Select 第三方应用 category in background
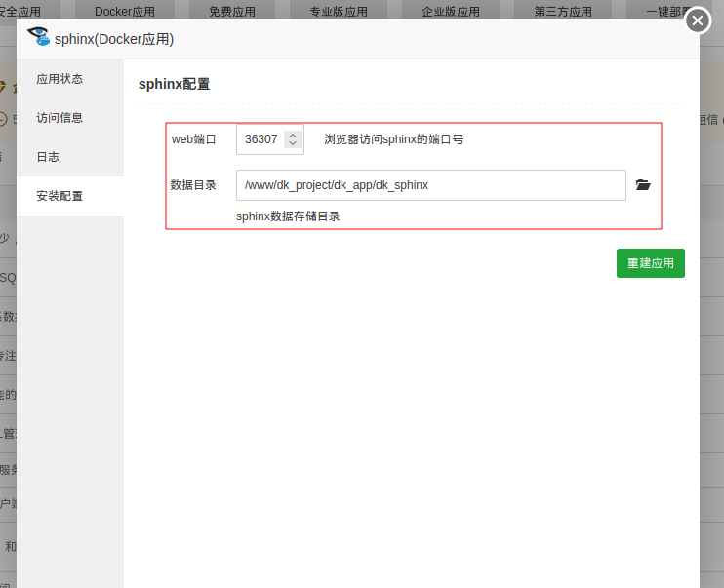The image size is (724, 588). tap(563, 11)
